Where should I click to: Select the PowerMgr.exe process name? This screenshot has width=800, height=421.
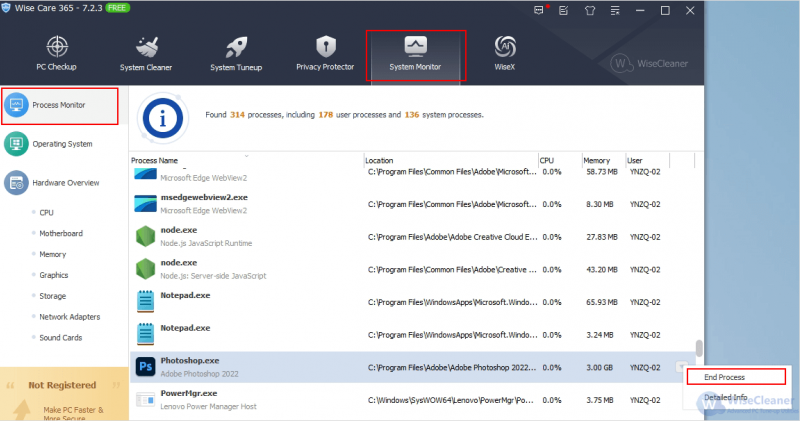tap(189, 393)
